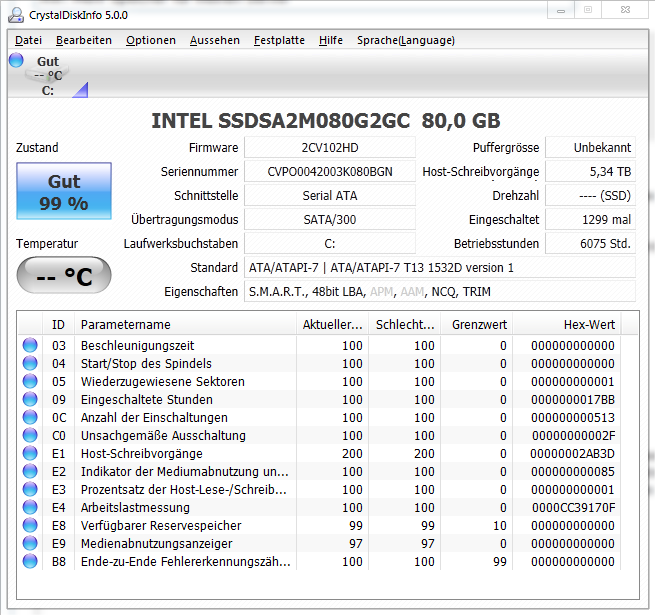Click the serial number CVPO0042003K080BGN field

(330, 171)
